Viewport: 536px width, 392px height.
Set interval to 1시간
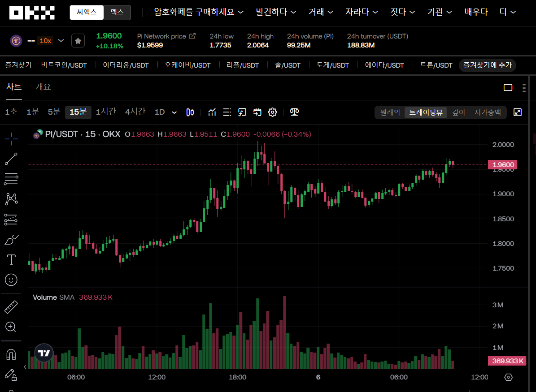[x=106, y=112]
